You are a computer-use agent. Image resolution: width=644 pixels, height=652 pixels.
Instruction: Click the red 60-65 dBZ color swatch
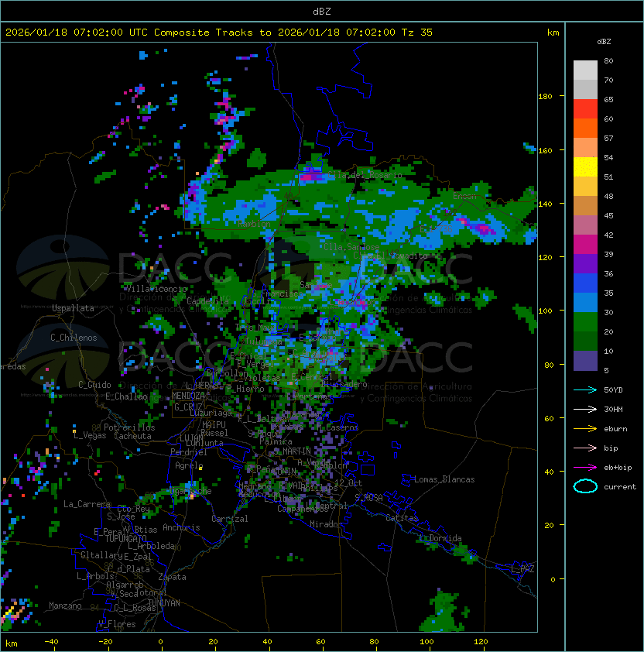pos(585,109)
